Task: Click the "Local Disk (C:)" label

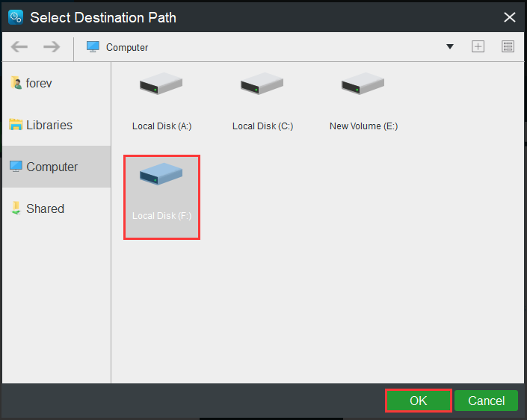Action: 263,126
